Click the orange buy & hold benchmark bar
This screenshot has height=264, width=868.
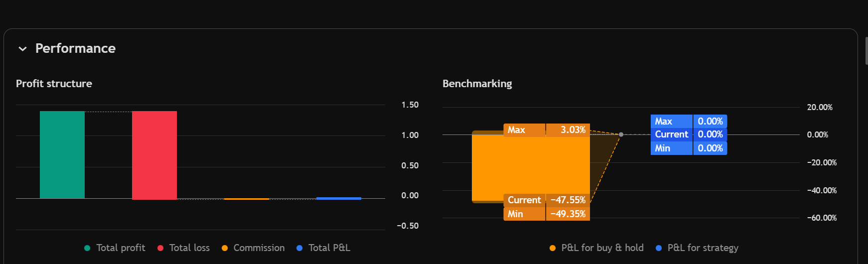point(531,167)
